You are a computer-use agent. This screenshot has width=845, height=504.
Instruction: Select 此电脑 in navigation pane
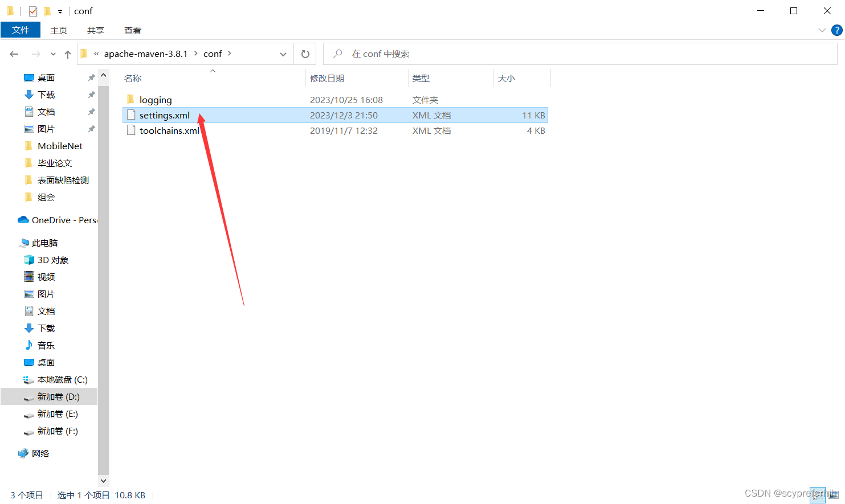tap(45, 243)
